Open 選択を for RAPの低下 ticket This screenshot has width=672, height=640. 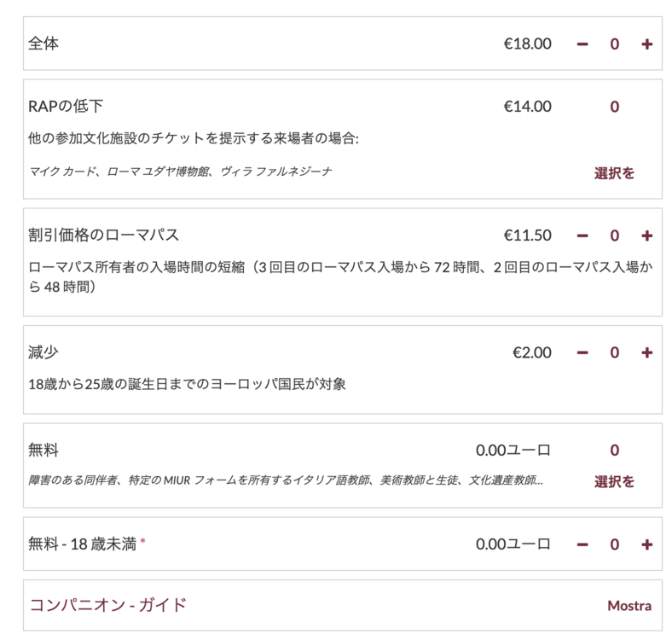click(614, 173)
